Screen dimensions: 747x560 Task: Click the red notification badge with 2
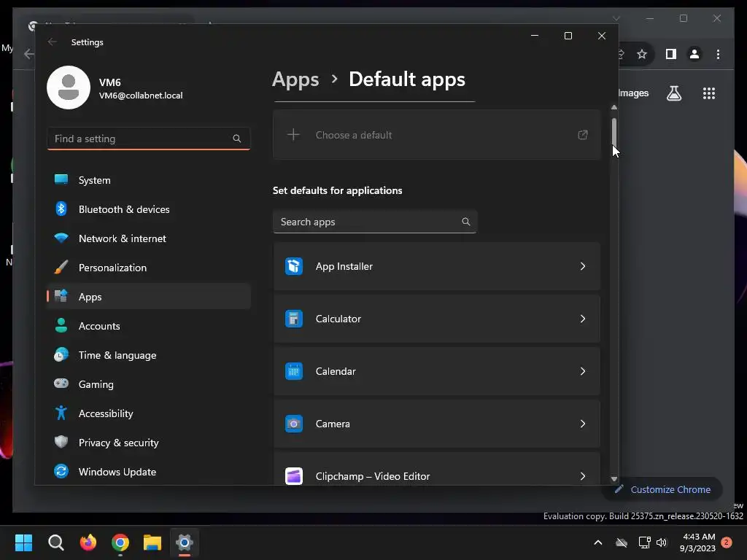[727, 542]
